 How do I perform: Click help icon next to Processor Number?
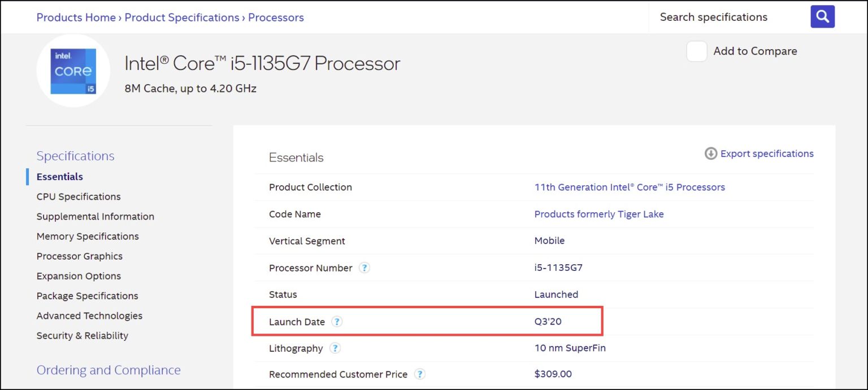click(x=364, y=268)
